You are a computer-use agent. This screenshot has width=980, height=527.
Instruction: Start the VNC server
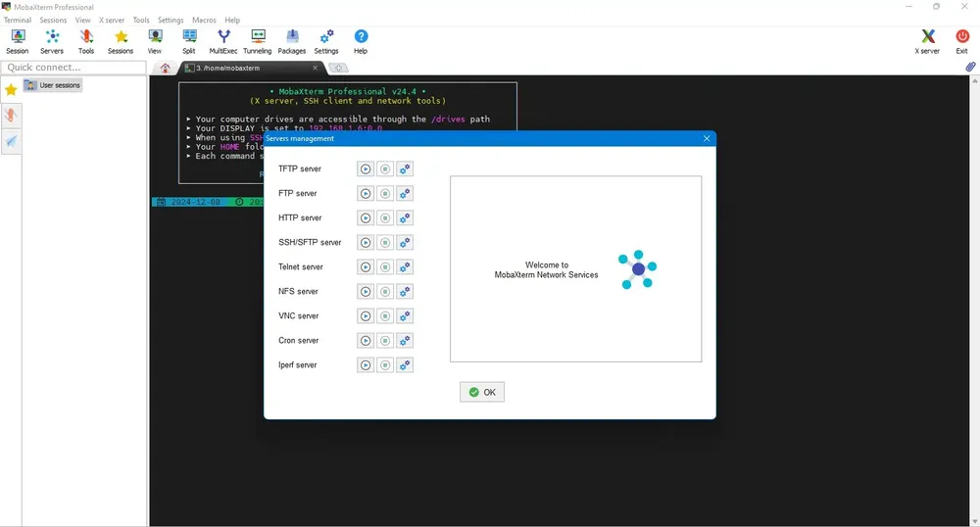[x=366, y=316]
